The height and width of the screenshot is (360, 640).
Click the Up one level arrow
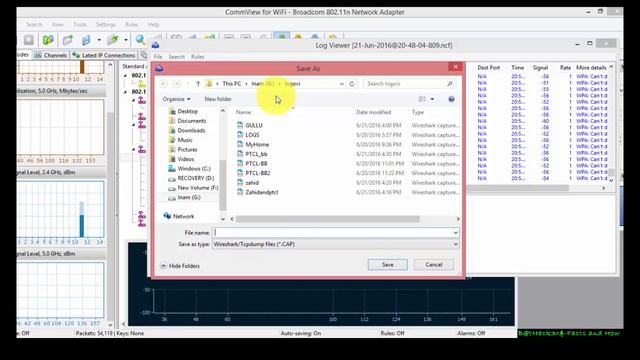pyautogui.click(x=198, y=84)
